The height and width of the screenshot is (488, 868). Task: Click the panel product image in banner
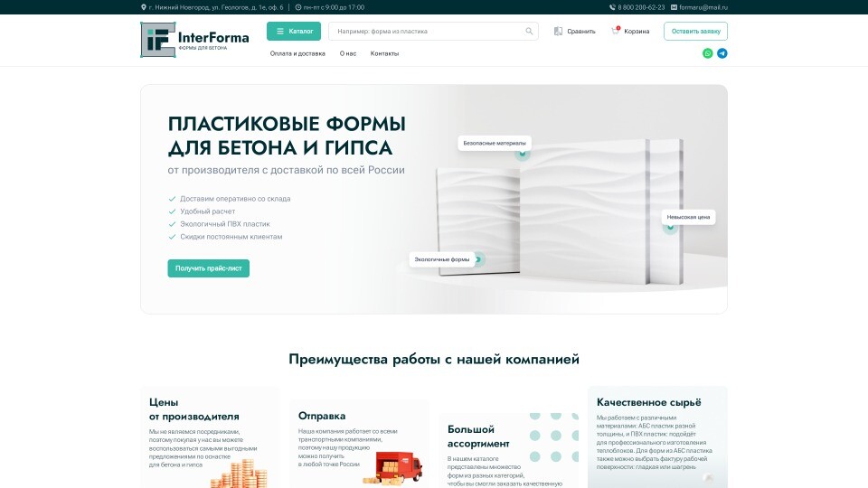coord(559,213)
